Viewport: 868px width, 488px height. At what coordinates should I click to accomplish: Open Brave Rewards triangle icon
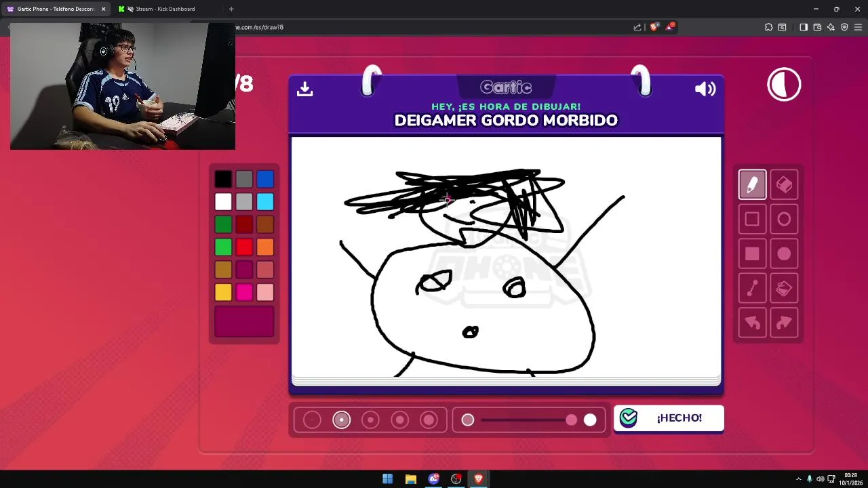click(670, 27)
